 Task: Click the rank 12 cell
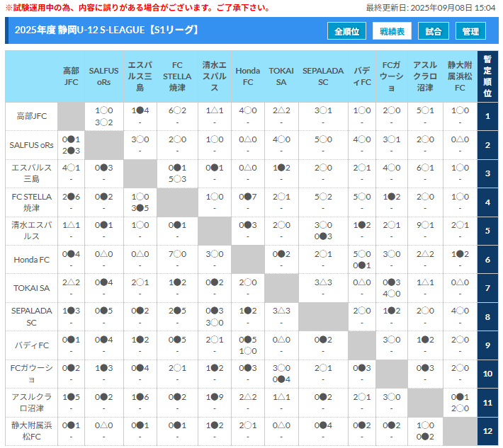(487, 431)
